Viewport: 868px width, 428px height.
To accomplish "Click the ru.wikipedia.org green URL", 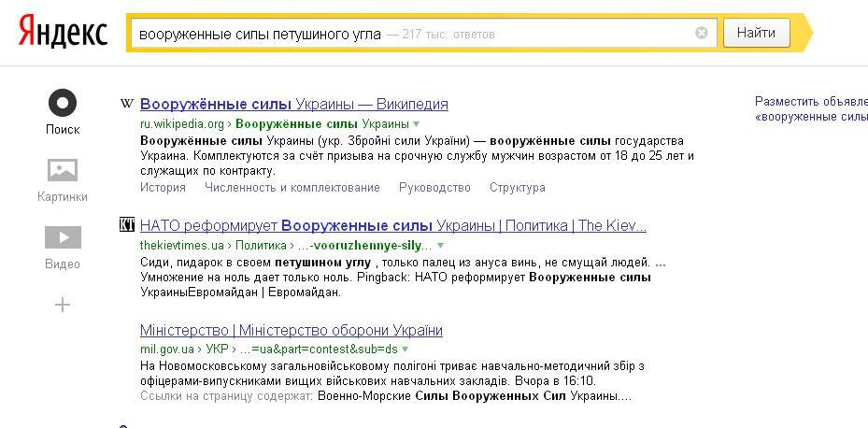I will [182, 124].
